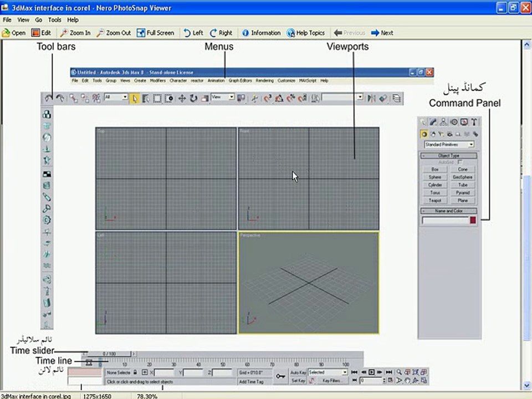Open the PhotoSnap Help menu
Screen dimensions: 532x399
pos(73,20)
